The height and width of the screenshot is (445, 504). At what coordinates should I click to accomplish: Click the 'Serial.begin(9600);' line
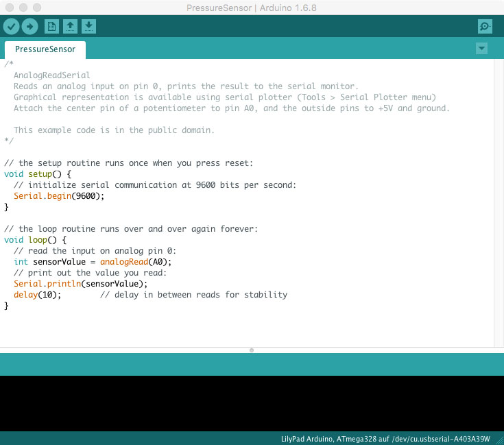pos(59,196)
